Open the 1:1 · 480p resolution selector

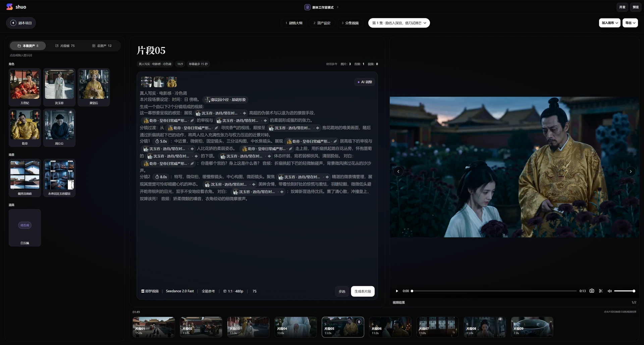233,291
